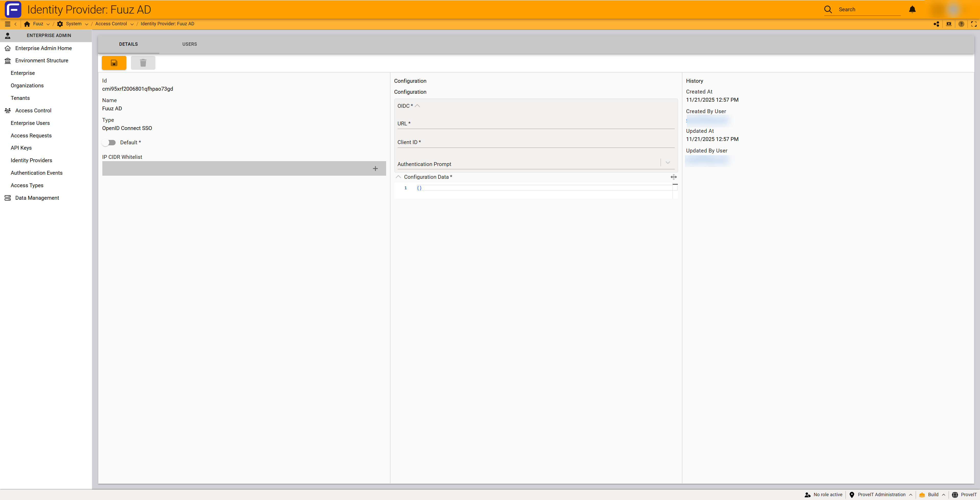This screenshot has height=500, width=980.
Task: Expand the Access Control breadcrumb dropdown
Action: (x=132, y=24)
